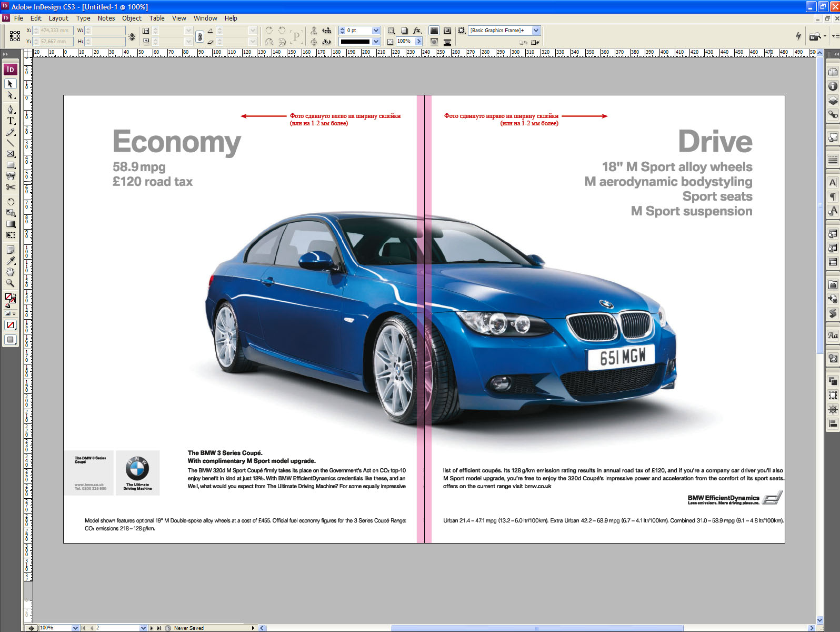Click the fx effects button
This screenshot has width=840, height=632.
(x=417, y=31)
